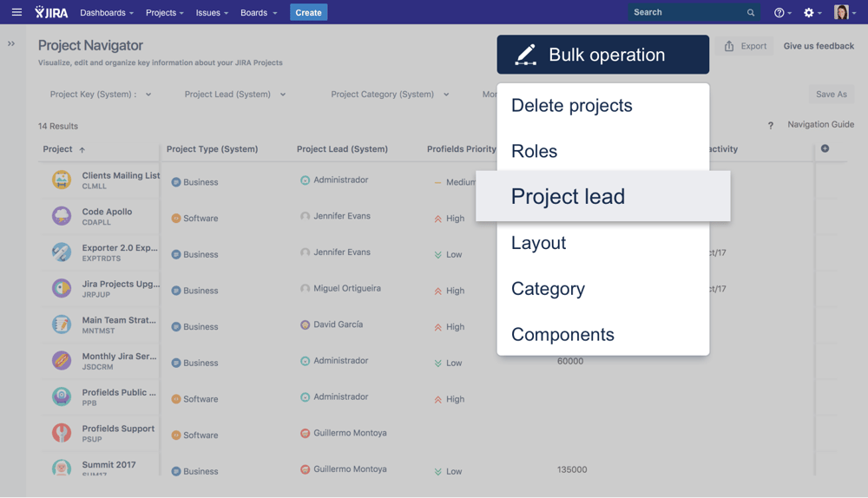
Task: Click the Profields Support project avatar
Action: click(62, 433)
